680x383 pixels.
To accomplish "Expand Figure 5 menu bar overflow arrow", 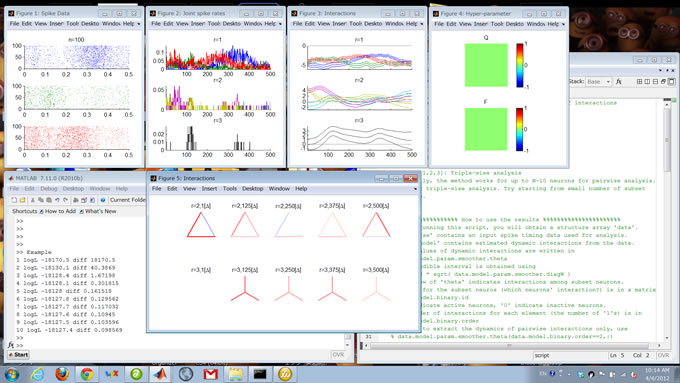I will pyautogui.click(x=415, y=189).
